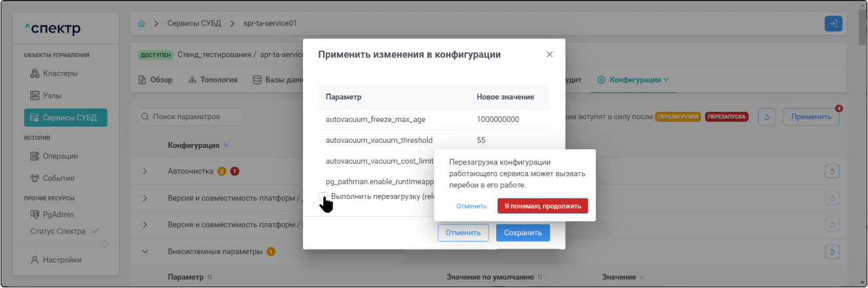Click the value 1000000000 in the dialog

click(498, 120)
